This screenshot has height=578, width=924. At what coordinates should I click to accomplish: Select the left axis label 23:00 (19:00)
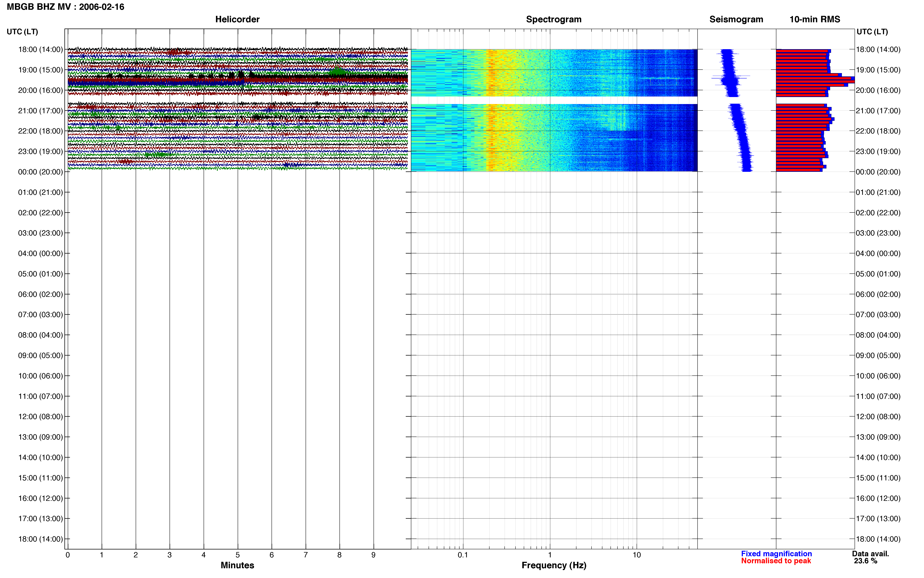[x=41, y=151]
